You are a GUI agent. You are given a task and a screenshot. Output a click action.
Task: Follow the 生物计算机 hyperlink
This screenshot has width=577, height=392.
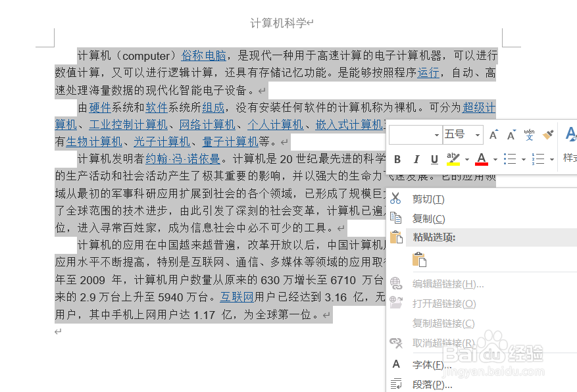click(x=94, y=141)
